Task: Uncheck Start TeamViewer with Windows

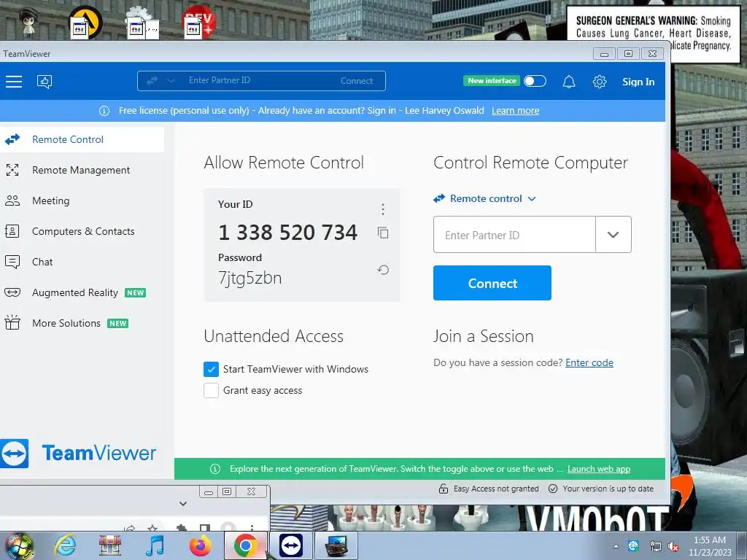Action: tap(211, 369)
